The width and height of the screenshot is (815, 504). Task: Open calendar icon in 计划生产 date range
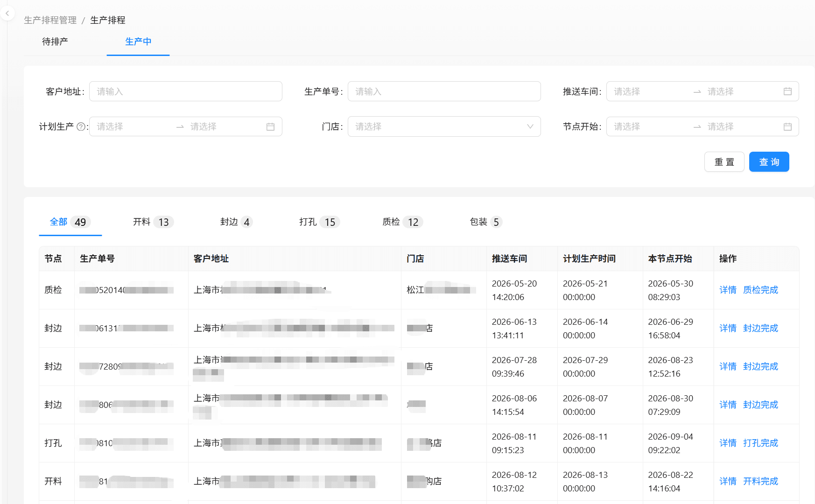point(270,126)
